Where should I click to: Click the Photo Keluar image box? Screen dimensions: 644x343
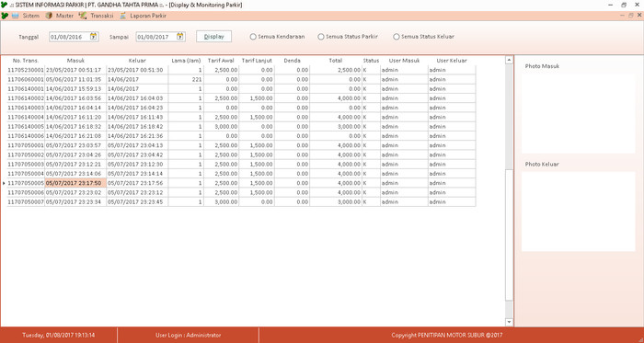579,212
